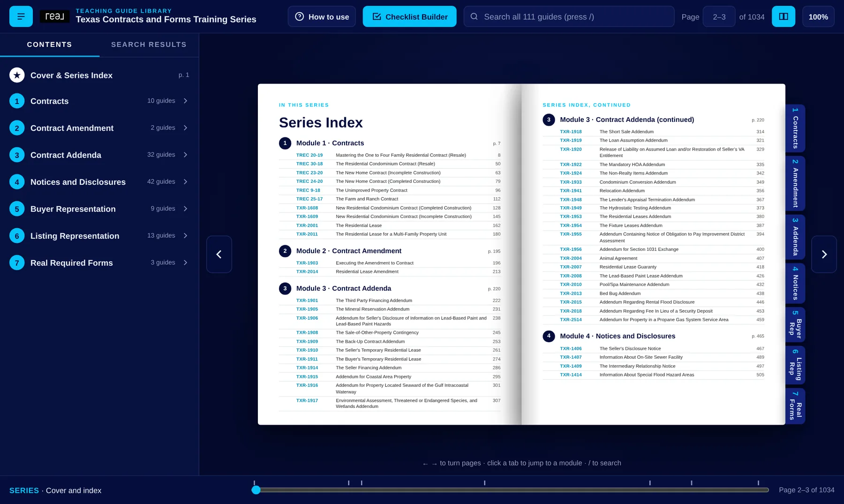Click the star icon for Cover & Series Index
This screenshot has width=844, height=504.
click(x=17, y=75)
